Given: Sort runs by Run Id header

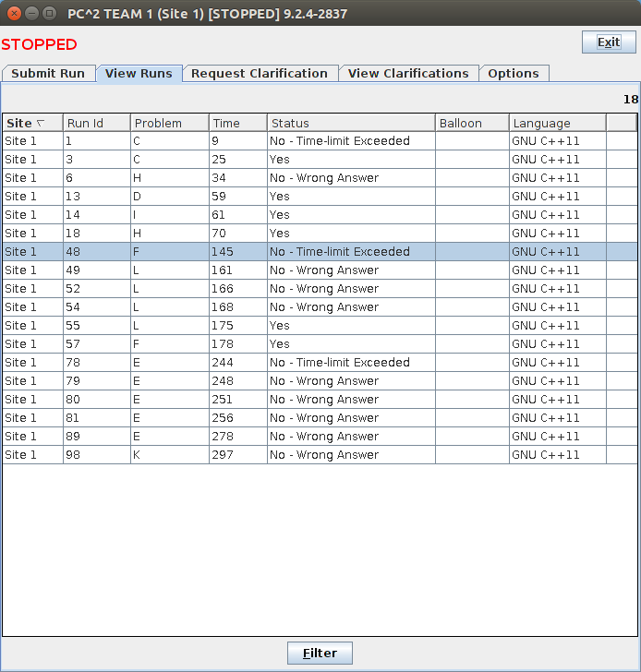Looking at the screenshot, I should 96,123.
